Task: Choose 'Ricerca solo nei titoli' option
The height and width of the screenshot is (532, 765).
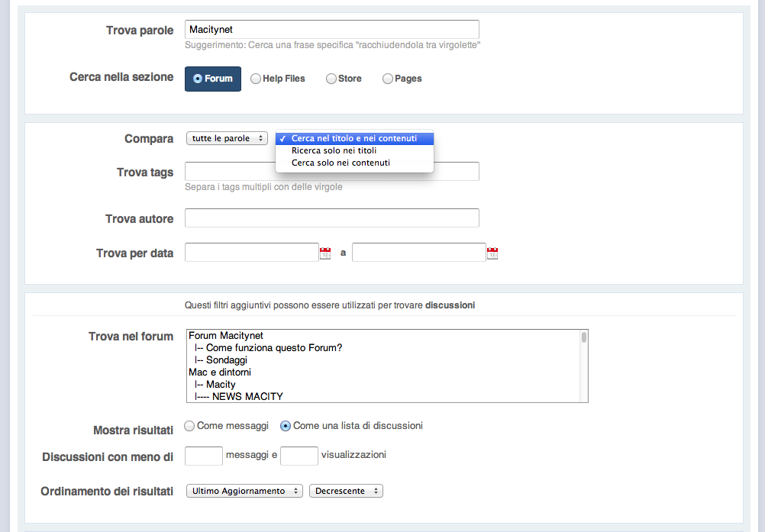Action: pyautogui.click(x=334, y=150)
